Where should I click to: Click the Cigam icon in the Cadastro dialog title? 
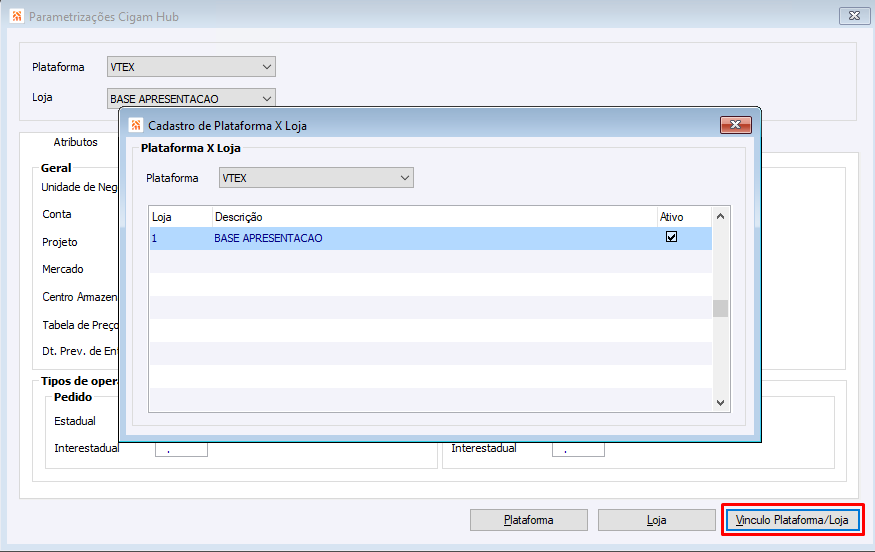(x=136, y=125)
